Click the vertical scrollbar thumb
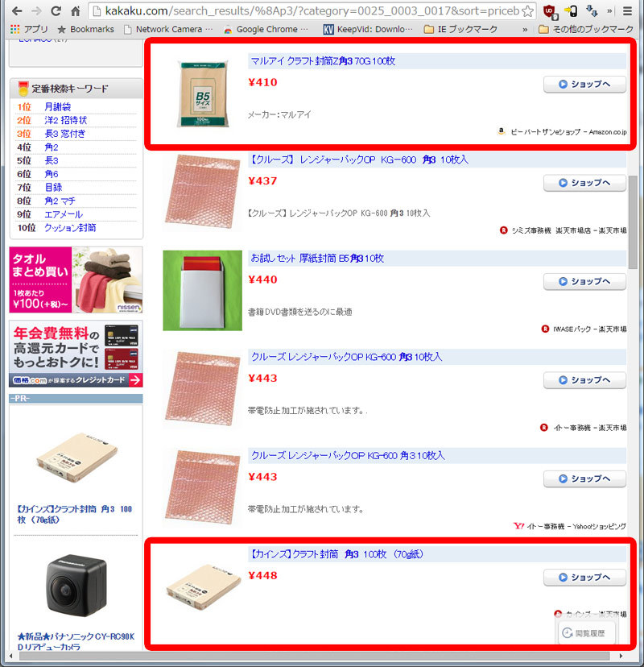Screen dimensions: 644x667 pos(633,222)
